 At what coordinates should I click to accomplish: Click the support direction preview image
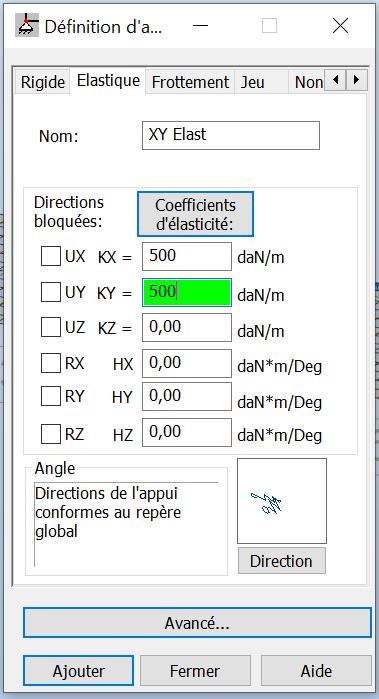coord(282,501)
